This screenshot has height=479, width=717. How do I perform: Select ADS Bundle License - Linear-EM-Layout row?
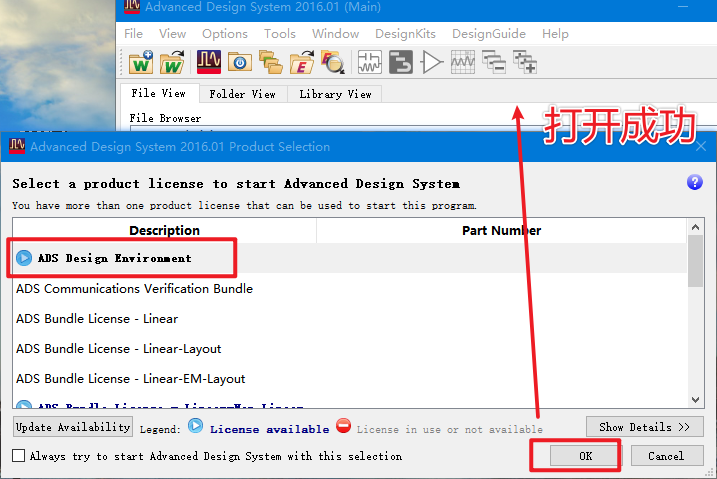point(350,378)
